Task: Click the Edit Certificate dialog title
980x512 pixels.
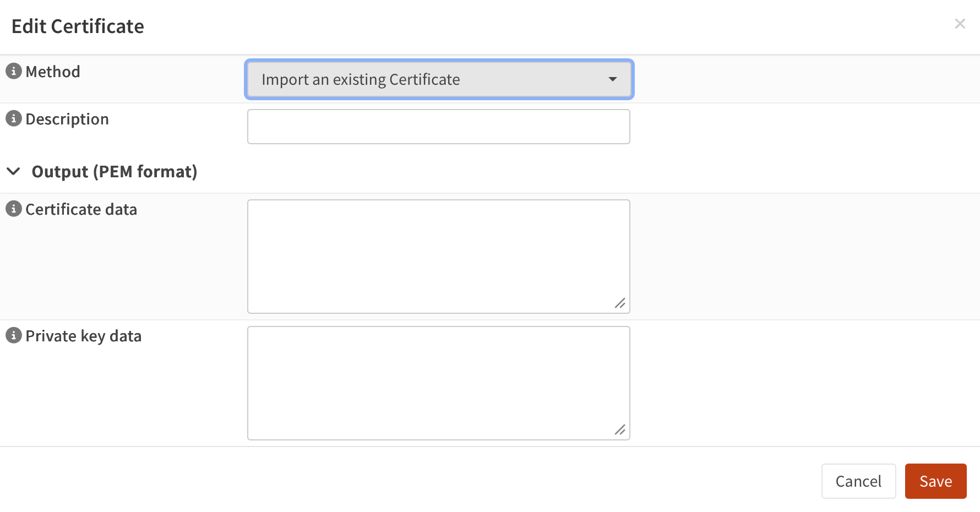Action: click(x=78, y=26)
